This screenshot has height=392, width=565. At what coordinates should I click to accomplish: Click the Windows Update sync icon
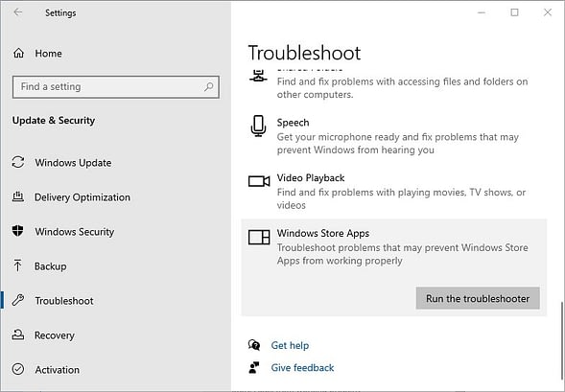18,162
